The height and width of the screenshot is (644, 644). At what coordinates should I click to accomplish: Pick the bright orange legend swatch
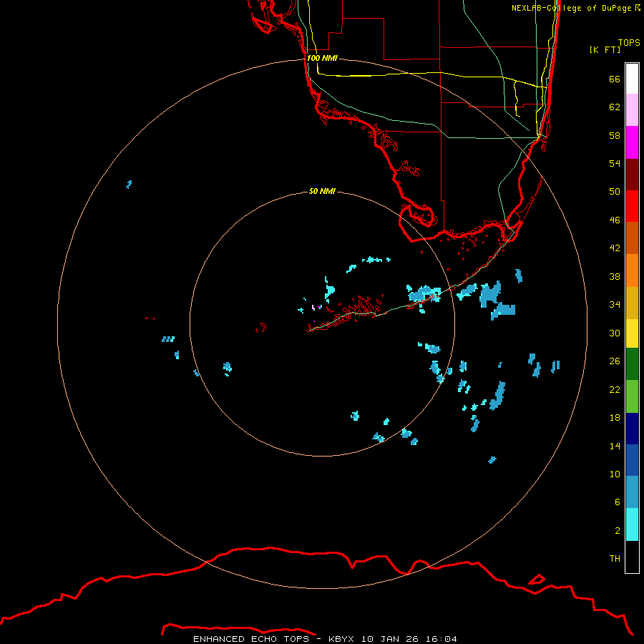tap(632, 270)
